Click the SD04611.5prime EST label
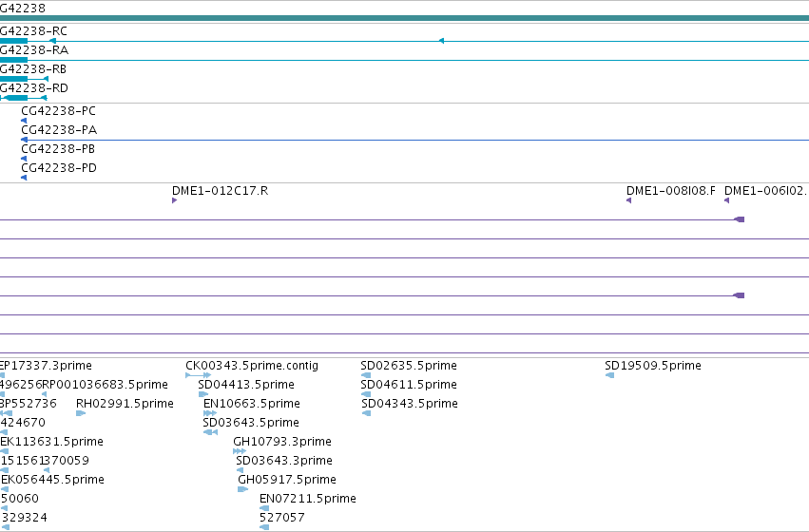The height and width of the screenshot is (532, 809). click(409, 385)
